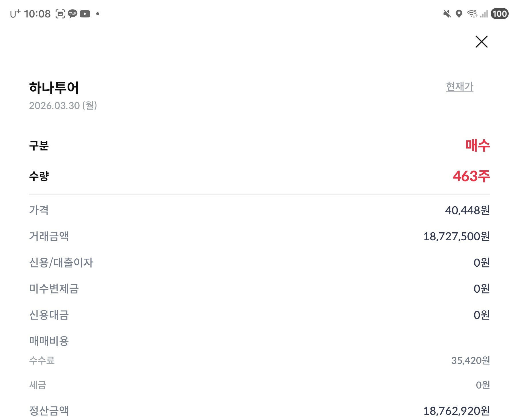Image resolution: width=519 pixels, height=420 pixels.
Task: Tap the battery 100 indicator
Action: coord(500,14)
